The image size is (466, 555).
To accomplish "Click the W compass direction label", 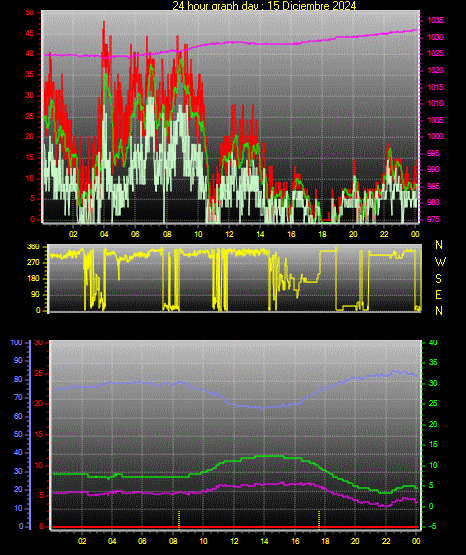I will (x=440, y=262).
